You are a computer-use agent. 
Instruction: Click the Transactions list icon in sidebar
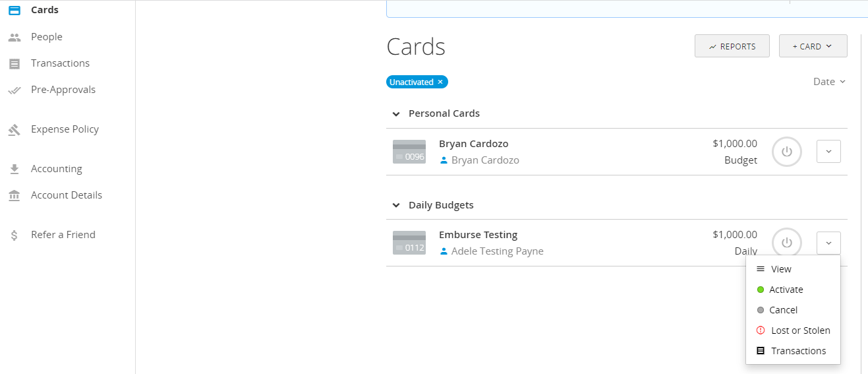pyautogui.click(x=14, y=64)
